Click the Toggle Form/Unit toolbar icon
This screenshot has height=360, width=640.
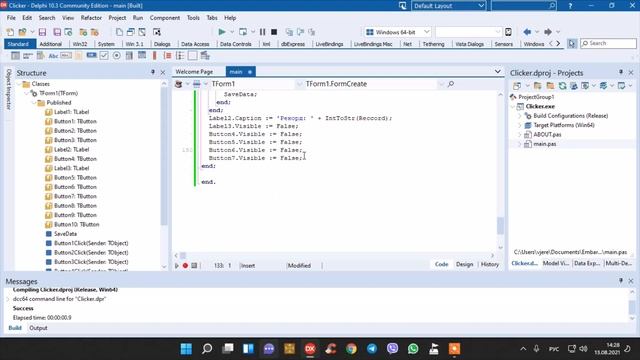[x=142, y=32]
